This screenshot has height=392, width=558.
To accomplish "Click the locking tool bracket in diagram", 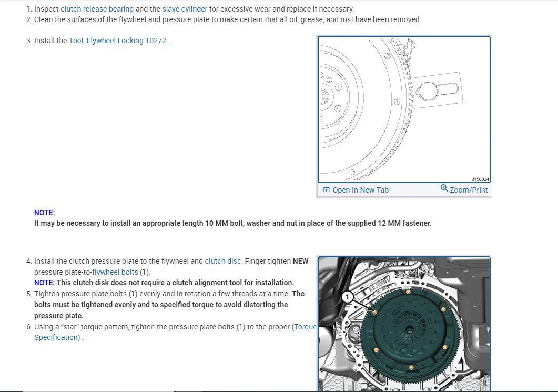I will (438, 90).
